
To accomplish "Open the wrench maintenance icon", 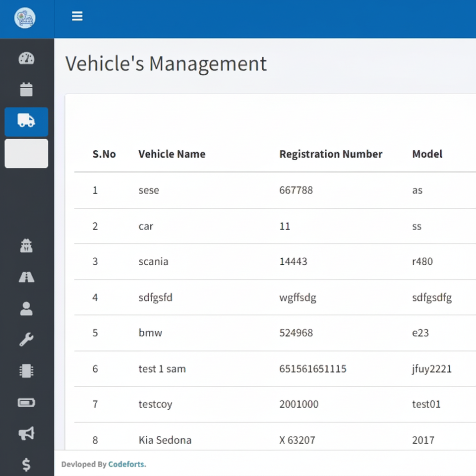I will click(26, 340).
